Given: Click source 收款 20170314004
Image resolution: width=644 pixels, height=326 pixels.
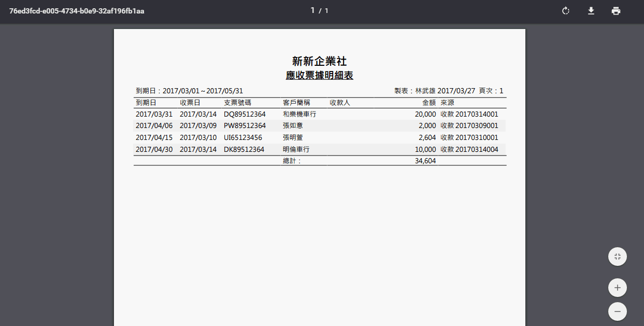Looking at the screenshot, I should (469, 149).
